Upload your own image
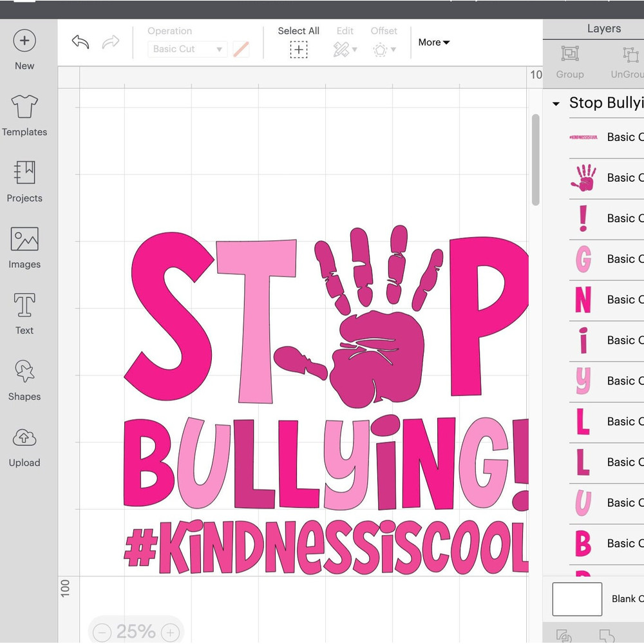Viewport: 644px width, 644px height. pos(24,437)
